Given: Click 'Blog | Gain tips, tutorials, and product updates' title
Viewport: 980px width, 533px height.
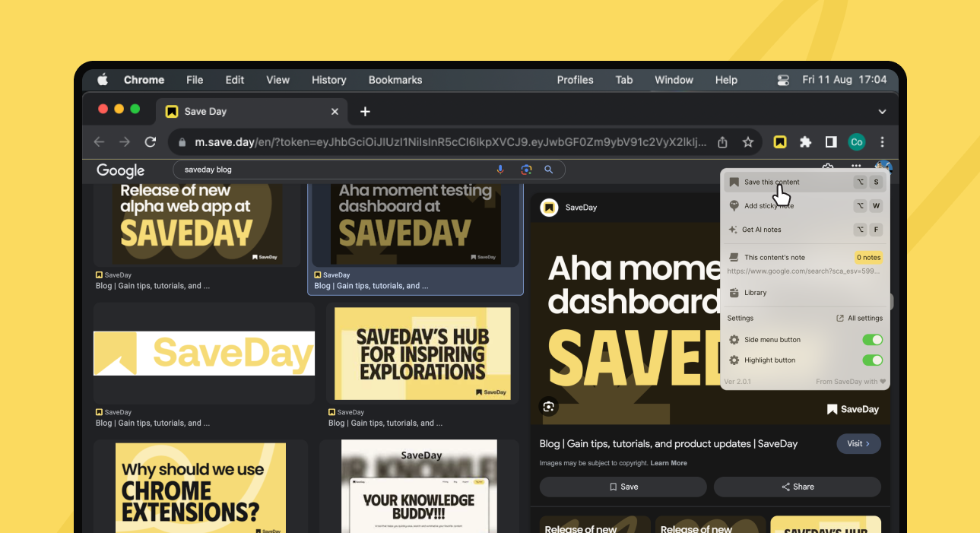Looking at the screenshot, I should click(668, 444).
